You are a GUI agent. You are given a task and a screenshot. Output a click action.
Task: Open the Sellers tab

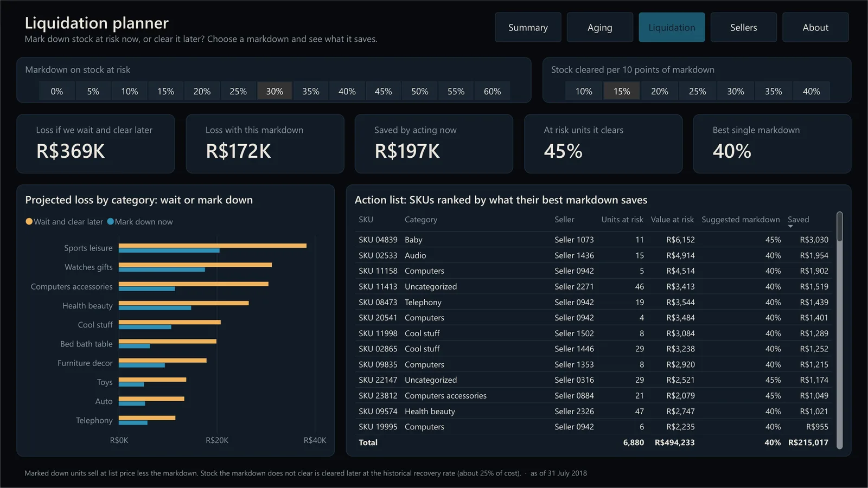pyautogui.click(x=743, y=27)
